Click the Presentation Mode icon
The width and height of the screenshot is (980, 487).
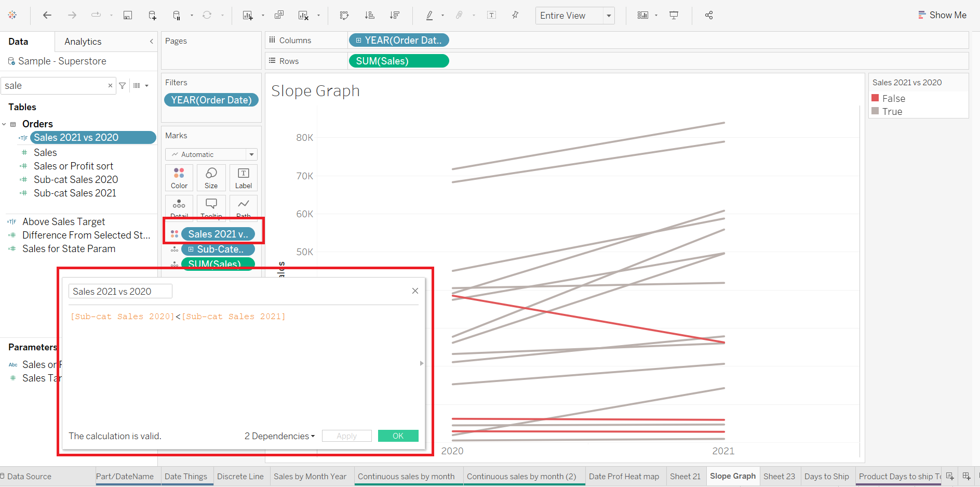click(674, 15)
